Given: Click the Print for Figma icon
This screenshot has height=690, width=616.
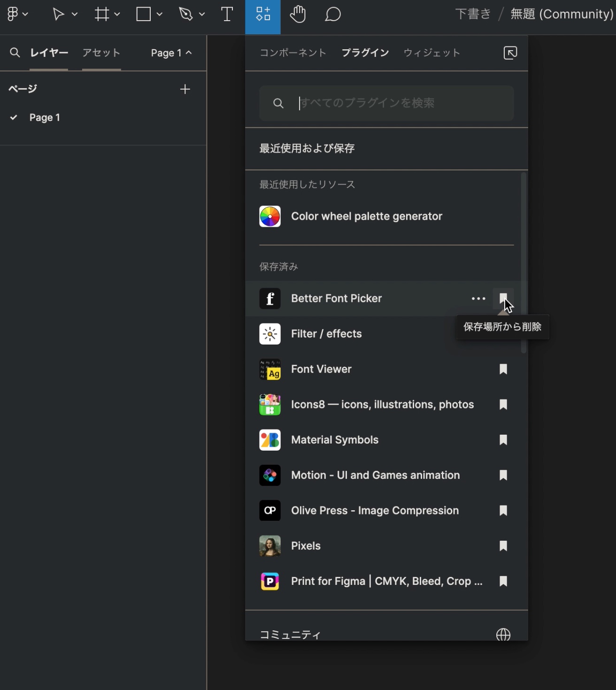Looking at the screenshot, I should pyautogui.click(x=270, y=581).
